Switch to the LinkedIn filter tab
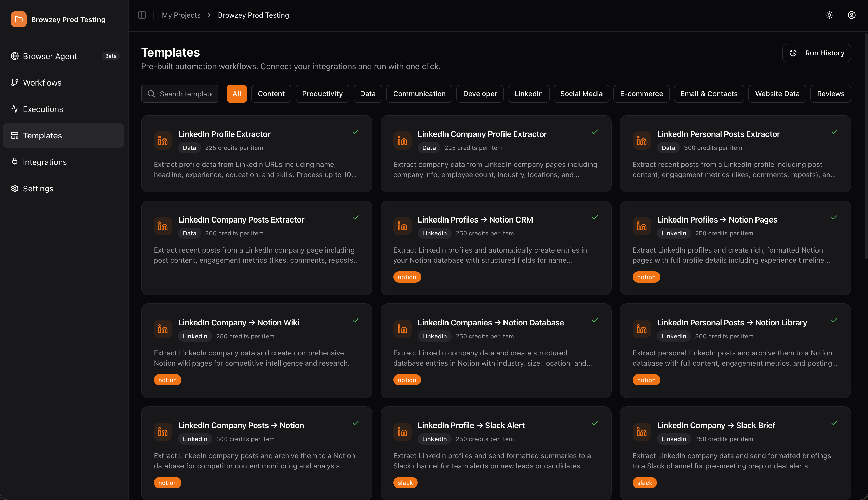868x500 pixels. pyautogui.click(x=528, y=93)
